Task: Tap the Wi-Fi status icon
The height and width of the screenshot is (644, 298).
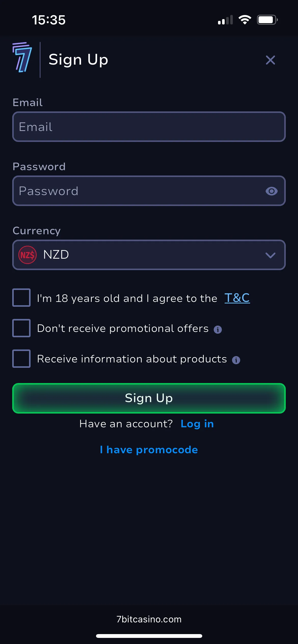Action: pos(245,20)
